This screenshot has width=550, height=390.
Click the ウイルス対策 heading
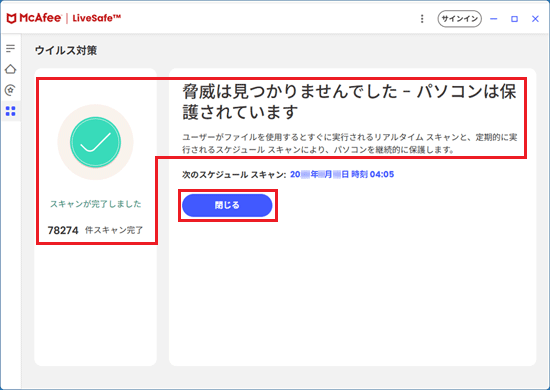tap(66, 51)
